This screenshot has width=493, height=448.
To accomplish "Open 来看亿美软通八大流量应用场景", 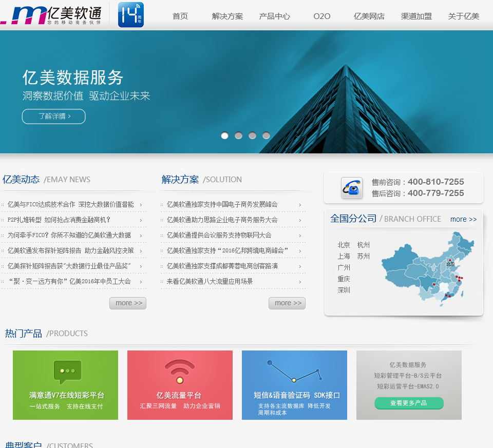I will (x=210, y=282).
